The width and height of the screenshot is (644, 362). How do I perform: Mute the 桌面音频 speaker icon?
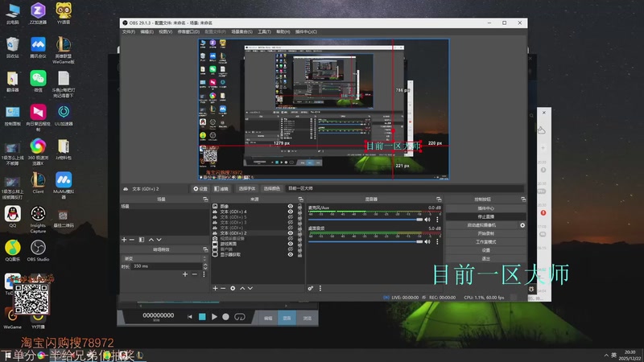(x=427, y=242)
